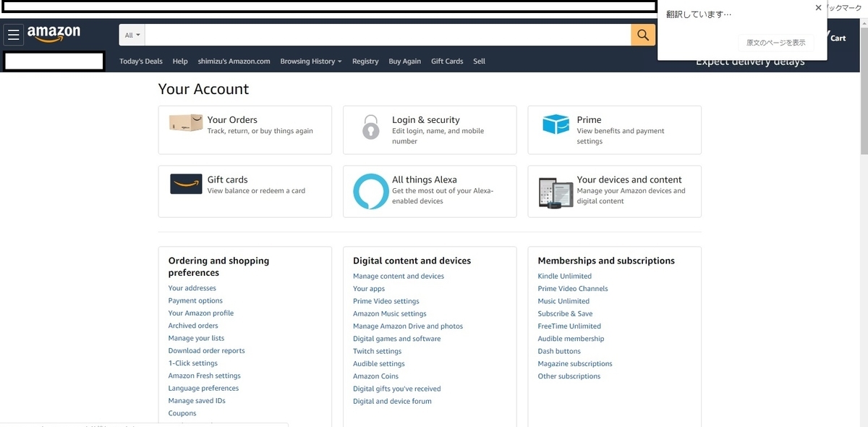Click the Your Orders box icon

point(186,123)
